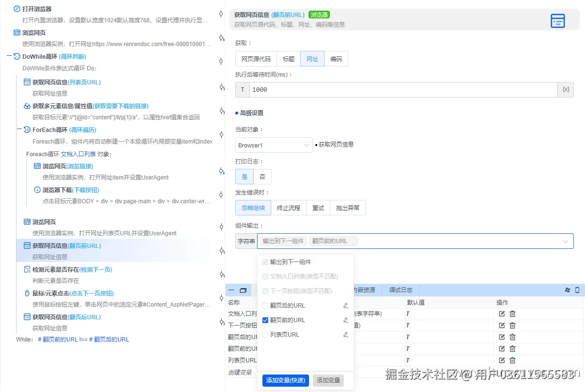The height and width of the screenshot is (392, 585).
Task: Choose 抛出异常 for error handling
Action: coord(348,208)
